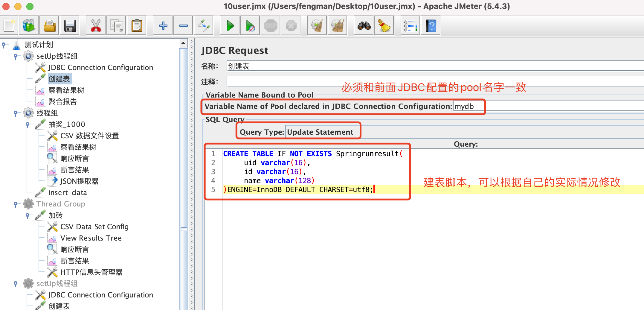This screenshot has width=644, height=310.
Task: Start the test with green play icon
Action: pyautogui.click(x=230, y=26)
